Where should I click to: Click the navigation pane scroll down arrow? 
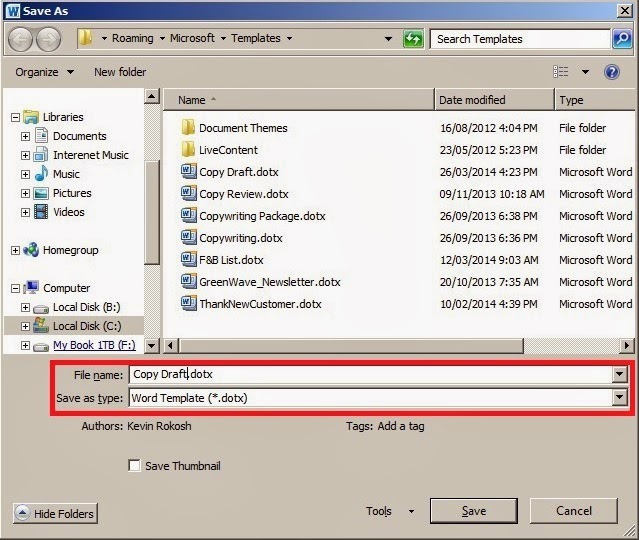(x=152, y=346)
